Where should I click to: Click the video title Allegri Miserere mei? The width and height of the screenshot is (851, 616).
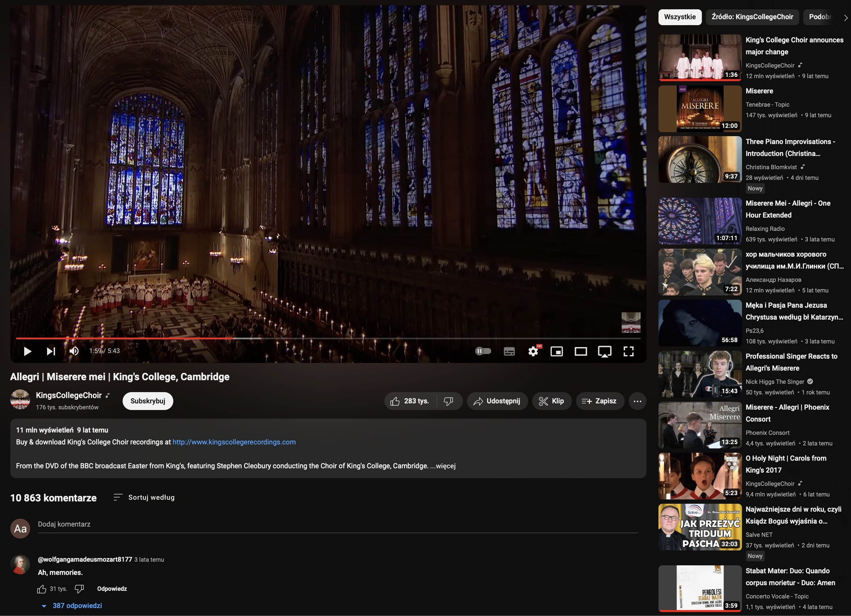click(x=120, y=377)
